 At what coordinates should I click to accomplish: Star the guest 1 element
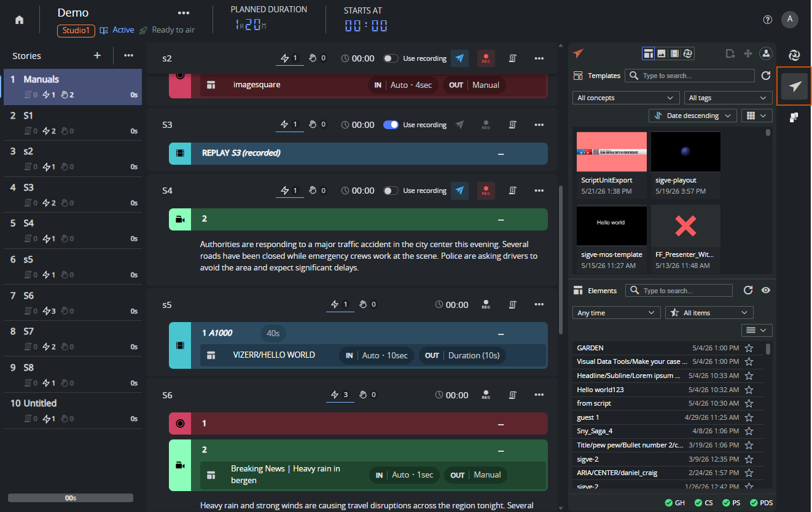749,417
